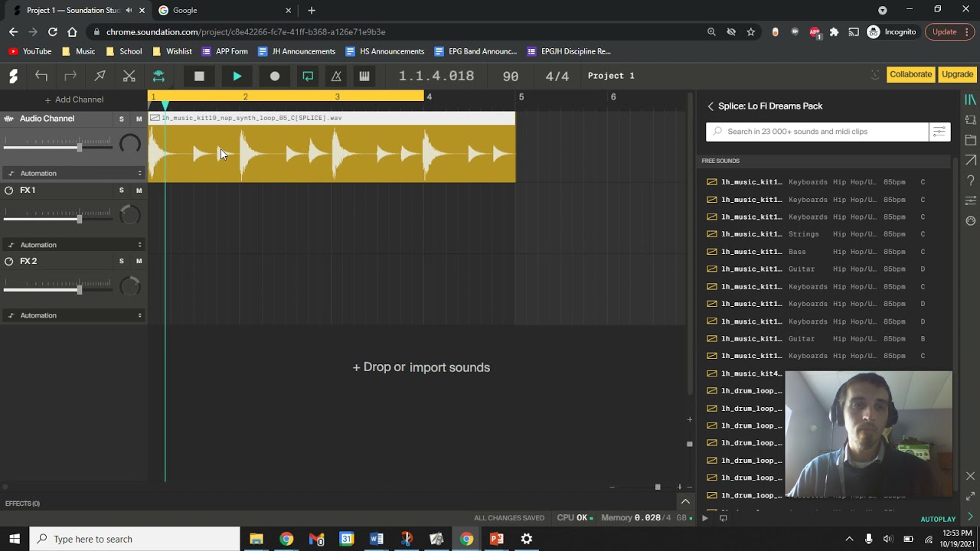Click the FX 1 volume slider handle
980x551 pixels.
[79, 217]
